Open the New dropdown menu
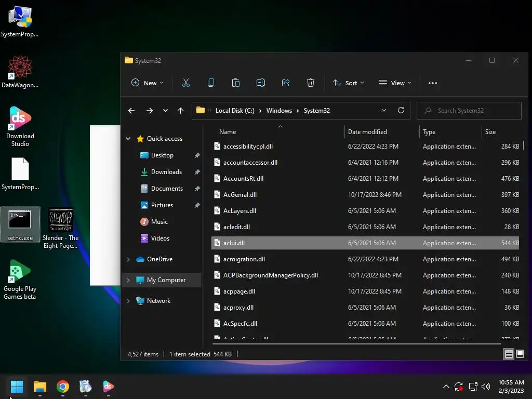This screenshot has height=399, width=532. (x=147, y=83)
